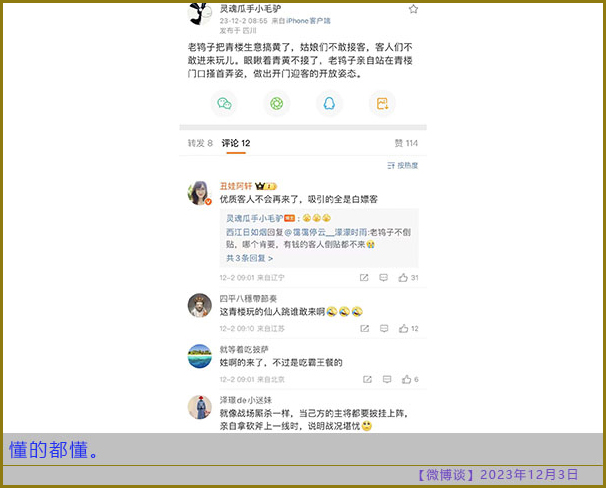Open 泽璟de小迷妹's avatar
Image resolution: width=606 pixels, height=488 pixels.
[199, 407]
